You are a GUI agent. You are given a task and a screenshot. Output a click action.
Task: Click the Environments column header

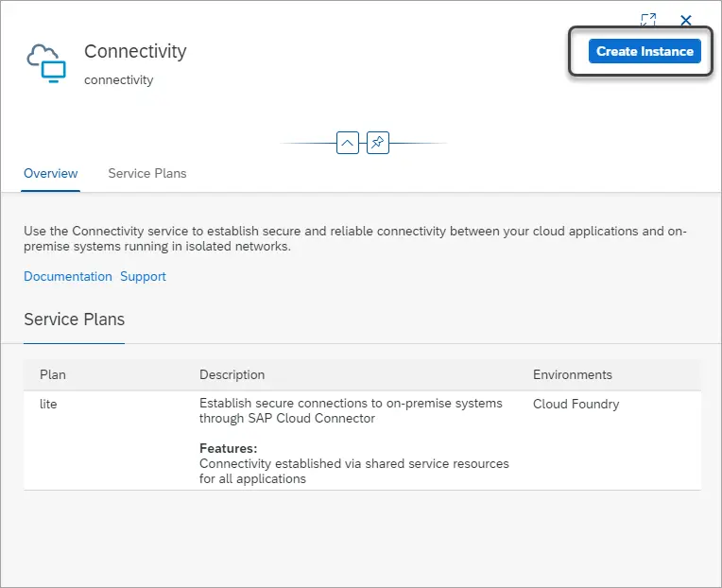click(573, 374)
